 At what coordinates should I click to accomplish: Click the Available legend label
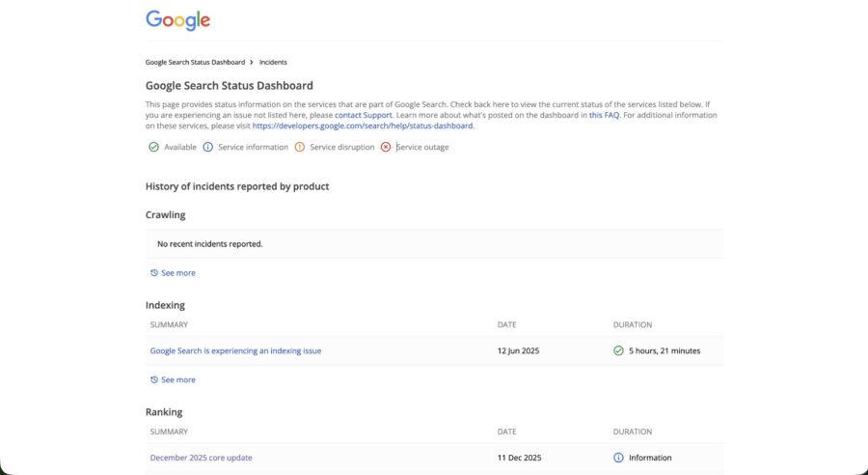180,147
